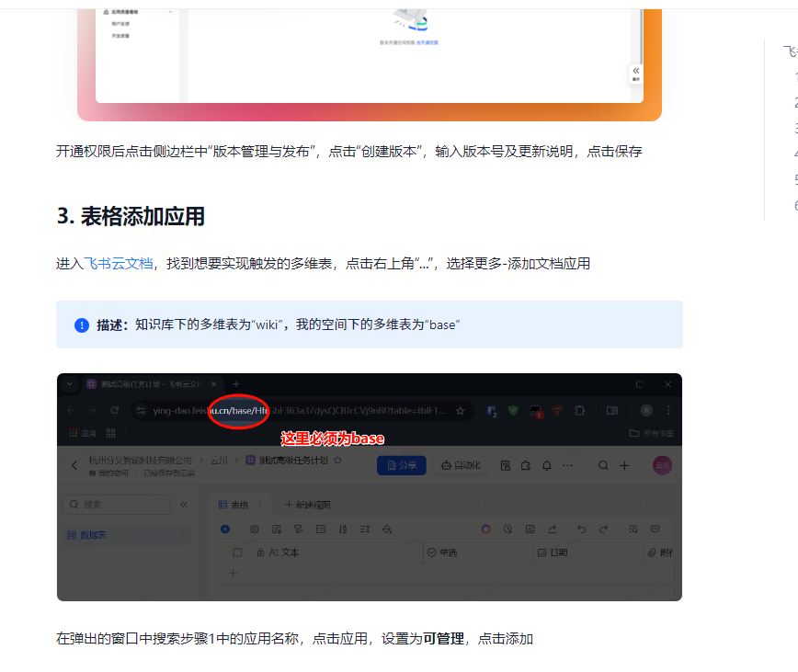The height and width of the screenshot is (672, 798).
Task: Click the Feishu back chevron left of the breadcrumb
Action: pos(74,465)
